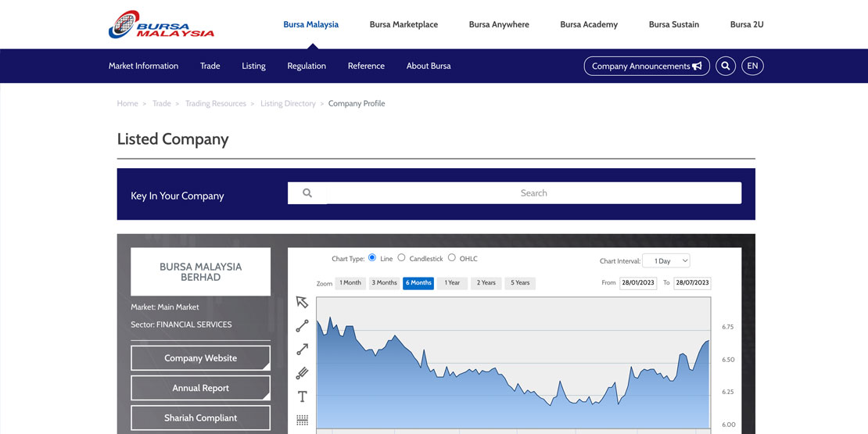
Task: Open the Market Information menu
Action: (143, 66)
